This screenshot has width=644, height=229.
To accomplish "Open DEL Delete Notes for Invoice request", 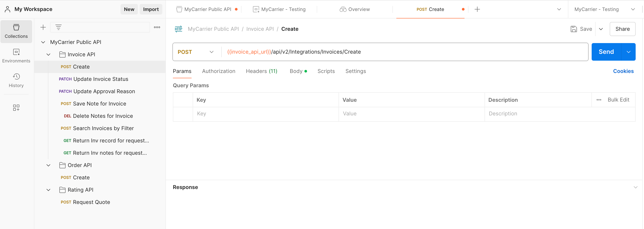I will coord(100,116).
